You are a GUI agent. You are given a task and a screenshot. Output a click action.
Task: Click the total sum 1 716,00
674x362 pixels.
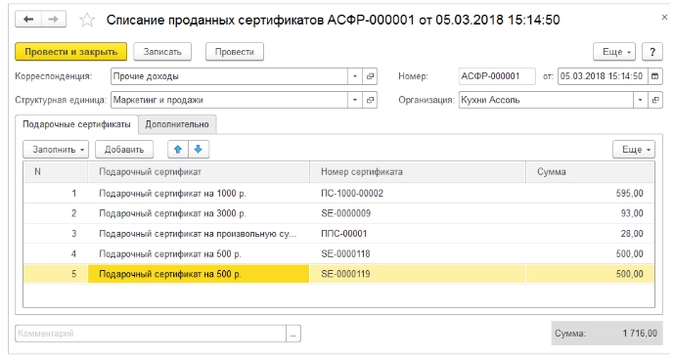[x=640, y=333]
